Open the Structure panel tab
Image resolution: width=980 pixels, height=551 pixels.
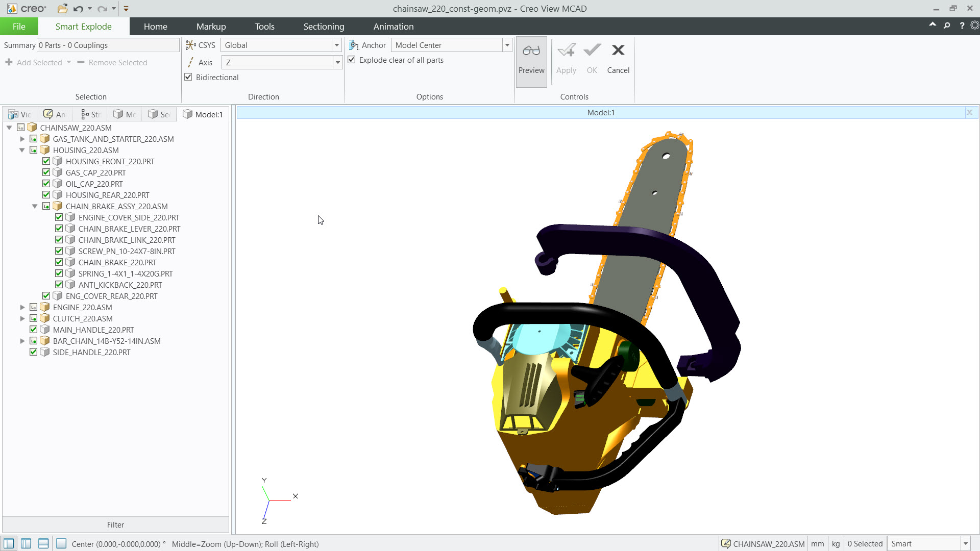click(90, 114)
